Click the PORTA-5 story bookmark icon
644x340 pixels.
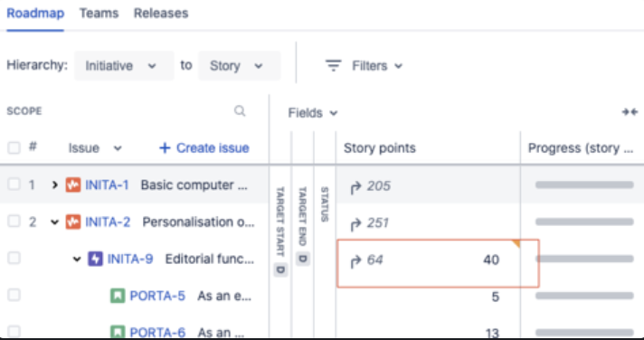pyautogui.click(x=118, y=296)
